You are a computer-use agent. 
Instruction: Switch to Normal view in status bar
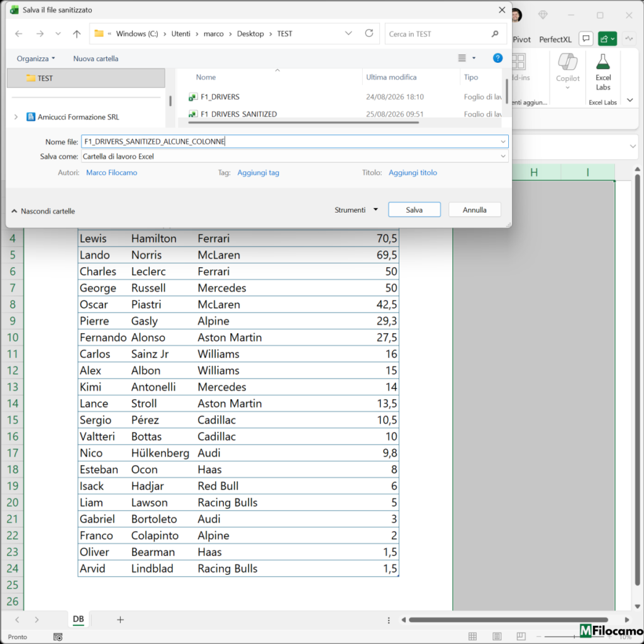coord(472,636)
